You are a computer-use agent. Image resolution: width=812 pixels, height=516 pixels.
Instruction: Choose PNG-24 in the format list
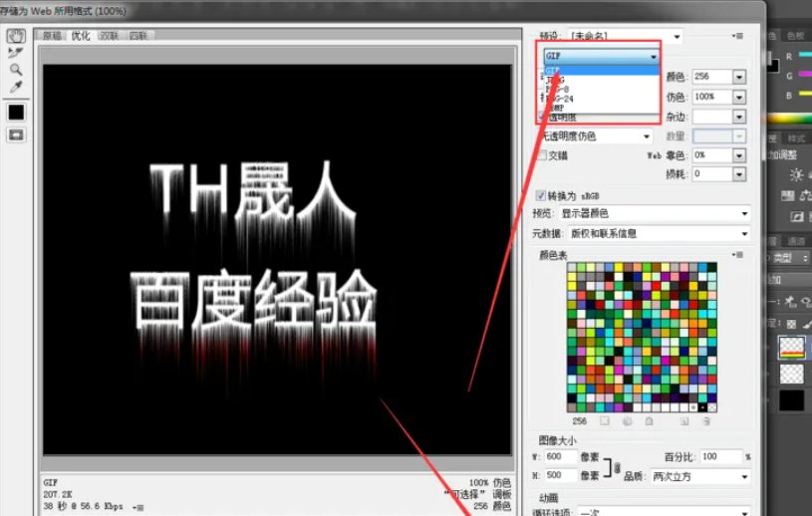click(x=601, y=99)
